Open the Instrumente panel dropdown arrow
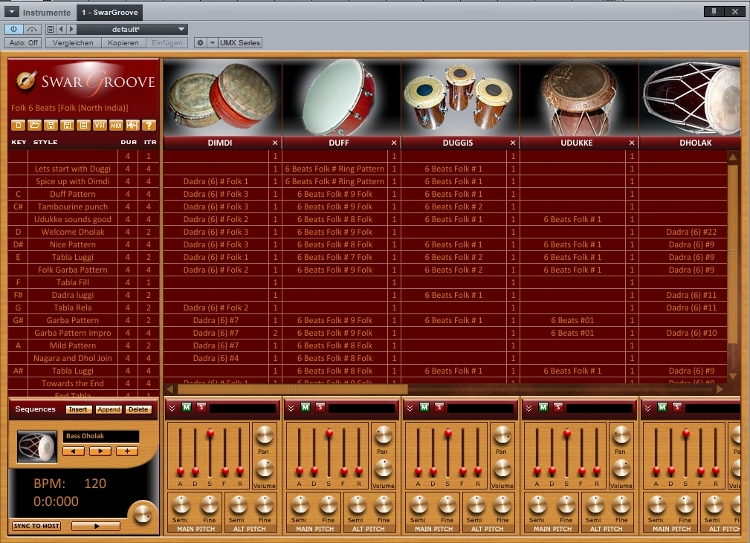 coord(11,12)
